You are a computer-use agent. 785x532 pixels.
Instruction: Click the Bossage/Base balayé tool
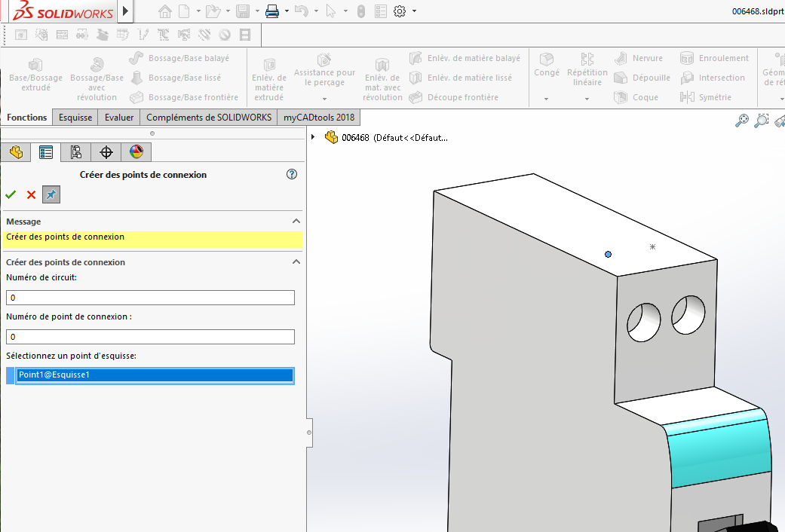pos(179,58)
